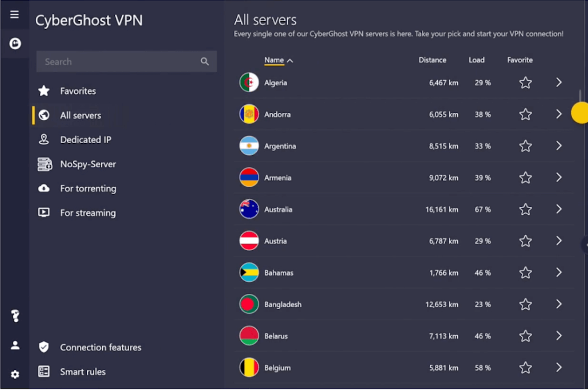Expand the Argentina server list
This screenshot has height=392, width=588.
[559, 146]
